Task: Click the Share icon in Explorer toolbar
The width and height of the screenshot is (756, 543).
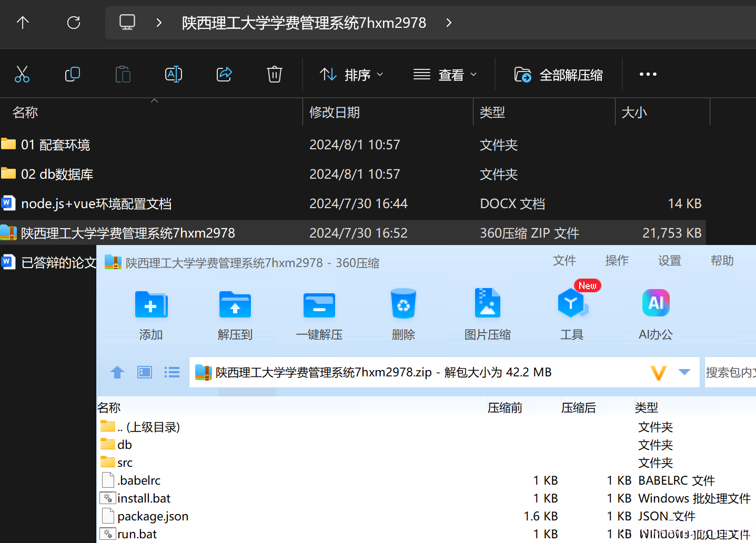Action: (x=224, y=74)
